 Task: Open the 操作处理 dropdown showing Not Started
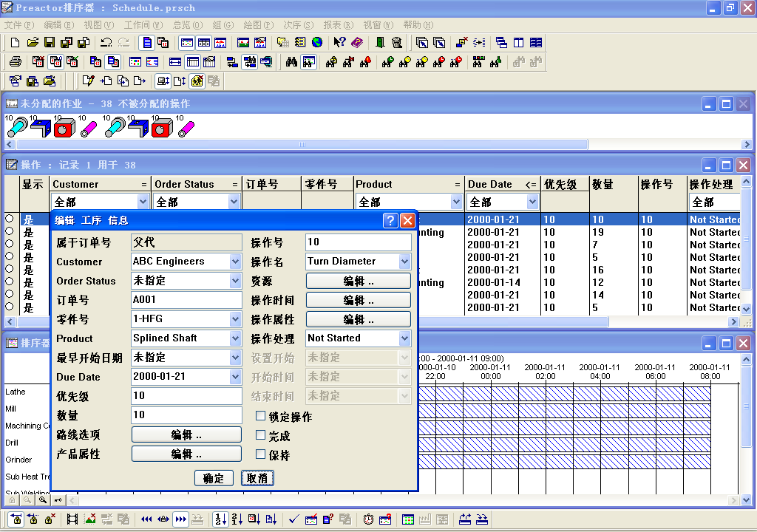[x=404, y=338]
